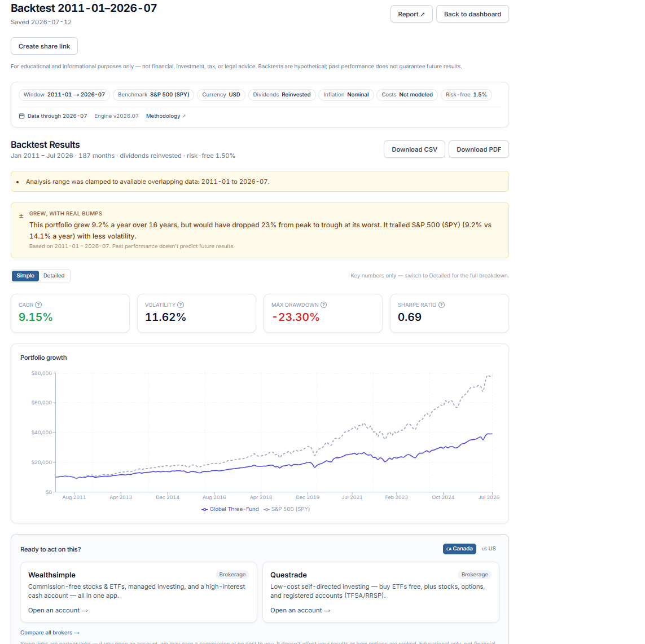The image size is (645, 644).
Task: Click the Engine v2026.07 label
Action: pos(116,116)
